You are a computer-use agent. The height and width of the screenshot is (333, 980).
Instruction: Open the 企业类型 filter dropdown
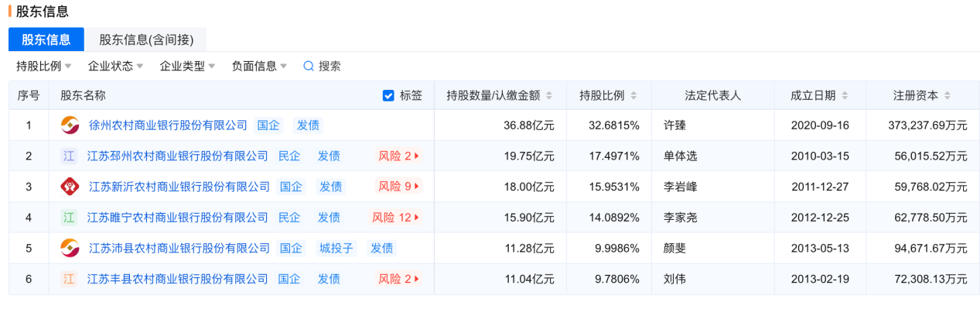click(188, 66)
